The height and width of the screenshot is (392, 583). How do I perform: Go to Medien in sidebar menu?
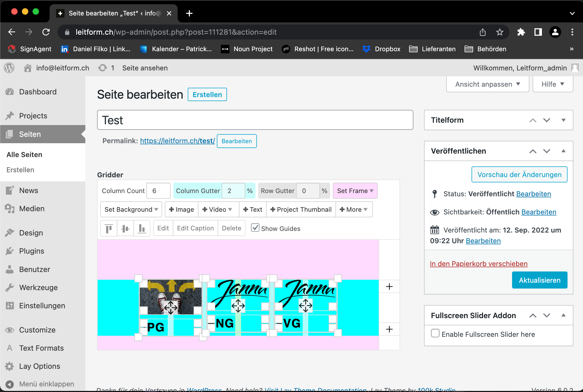pos(32,209)
